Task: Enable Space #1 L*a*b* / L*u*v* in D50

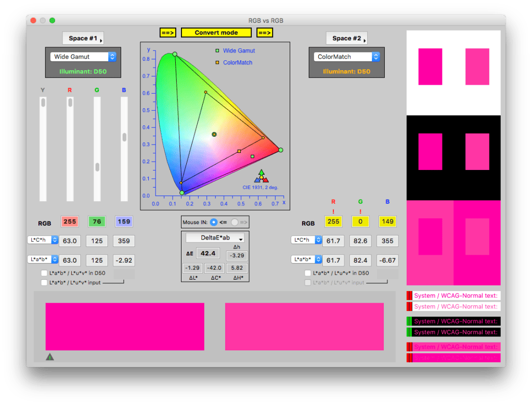Action: [44, 273]
